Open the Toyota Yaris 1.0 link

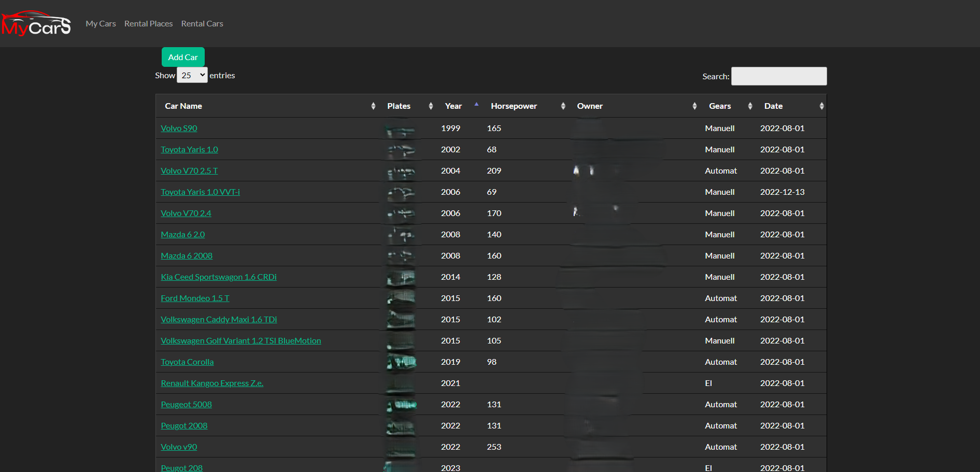tap(189, 150)
